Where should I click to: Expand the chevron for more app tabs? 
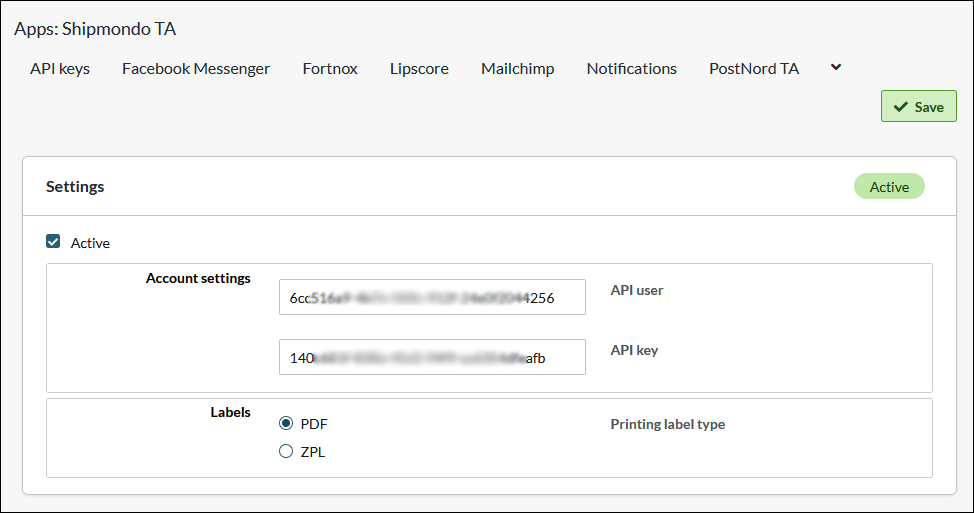coord(836,68)
